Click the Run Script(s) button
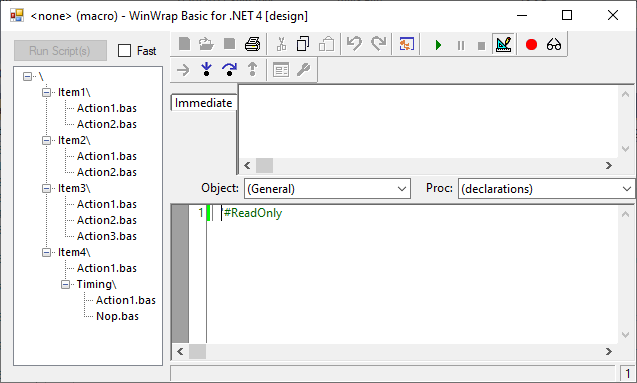 point(60,50)
